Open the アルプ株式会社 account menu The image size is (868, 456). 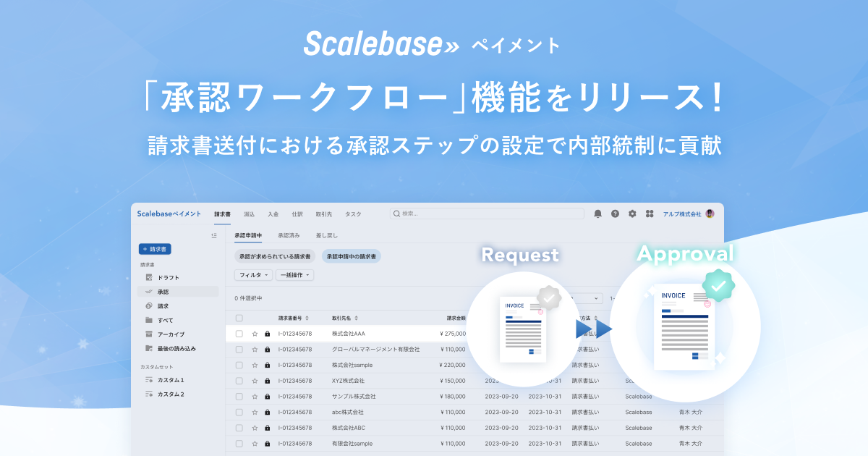pos(682,214)
